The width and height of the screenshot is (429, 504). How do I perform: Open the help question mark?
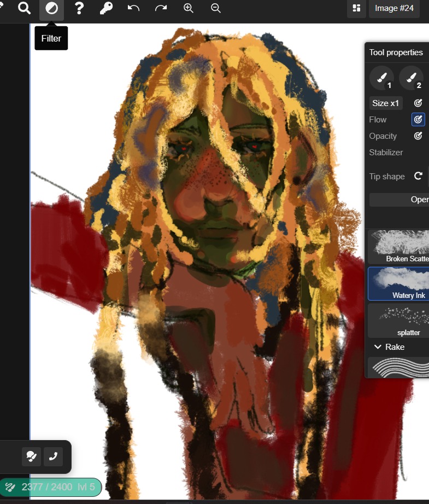[x=79, y=8]
